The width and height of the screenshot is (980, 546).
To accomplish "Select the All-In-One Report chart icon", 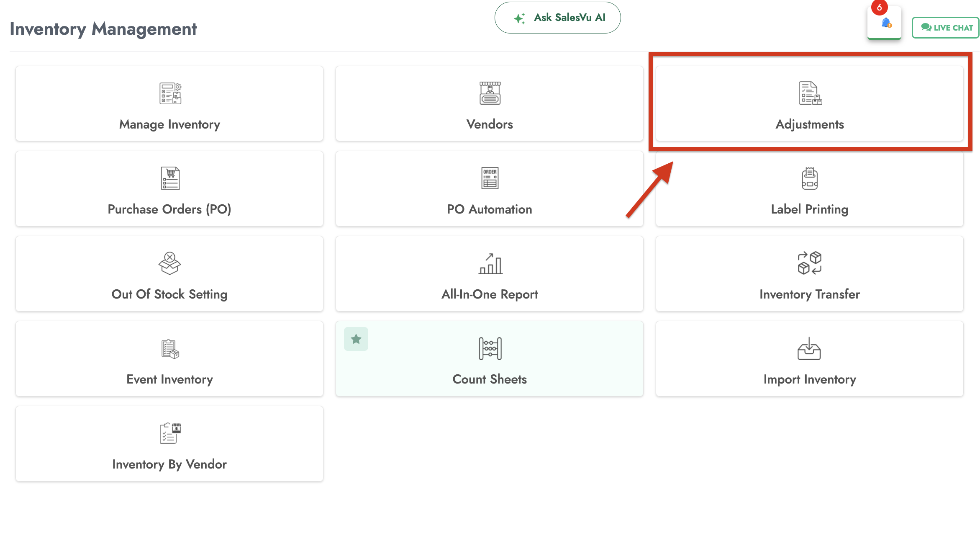I will coord(490,264).
